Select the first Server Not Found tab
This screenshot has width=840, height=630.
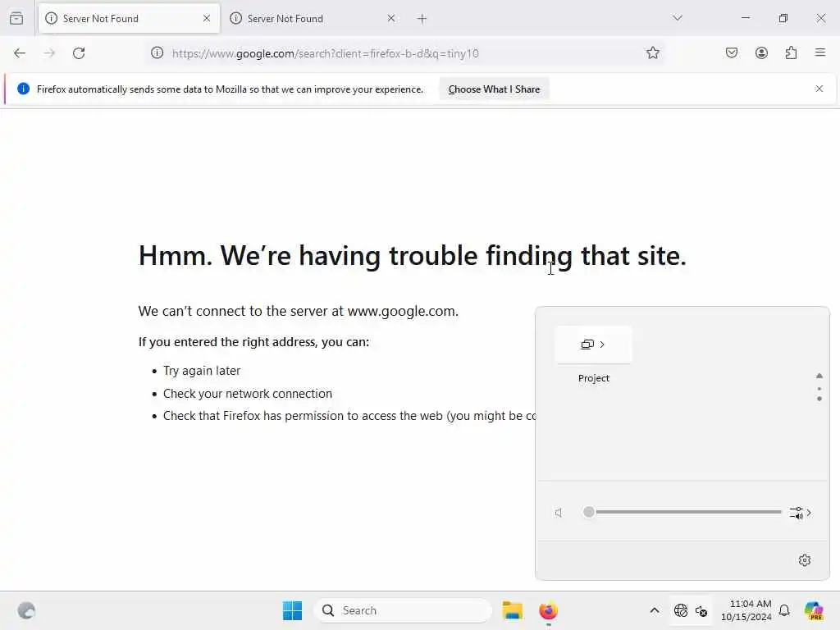[x=129, y=18]
